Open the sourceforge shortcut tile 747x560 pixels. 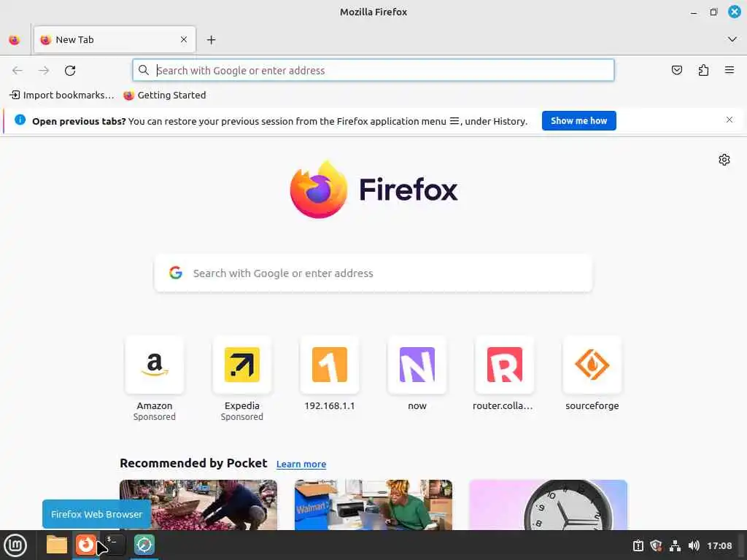(x=592, y=374)
